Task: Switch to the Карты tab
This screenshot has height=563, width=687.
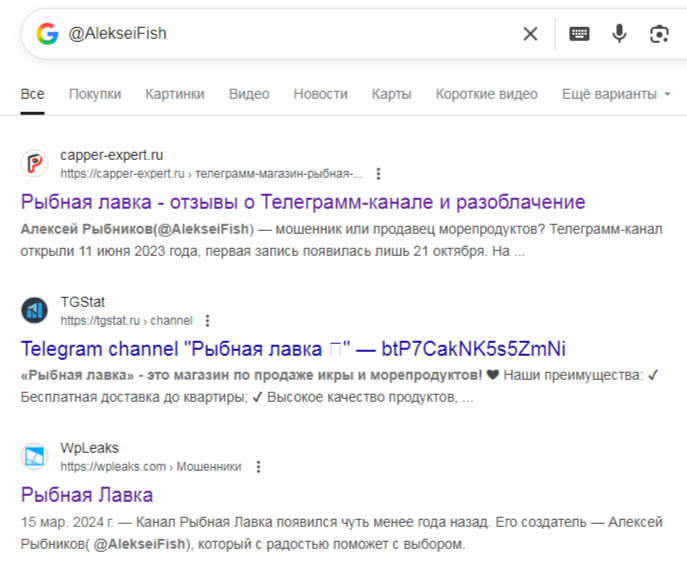Action: (391, 94)
